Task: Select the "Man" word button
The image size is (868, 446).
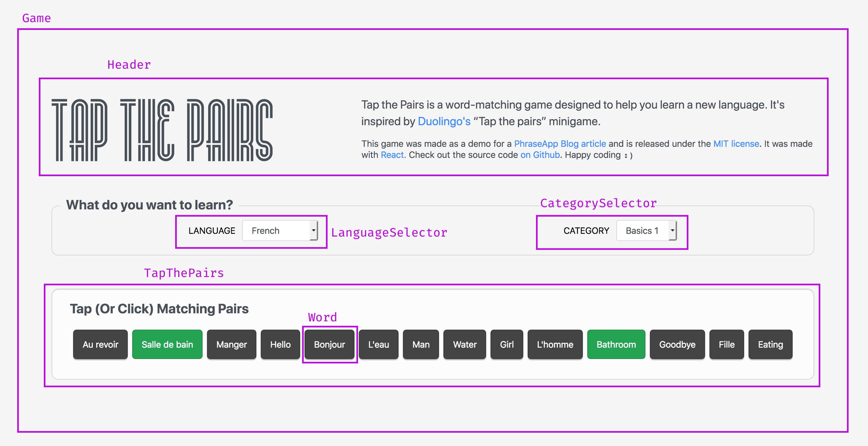Action: (x=421, y=344)
